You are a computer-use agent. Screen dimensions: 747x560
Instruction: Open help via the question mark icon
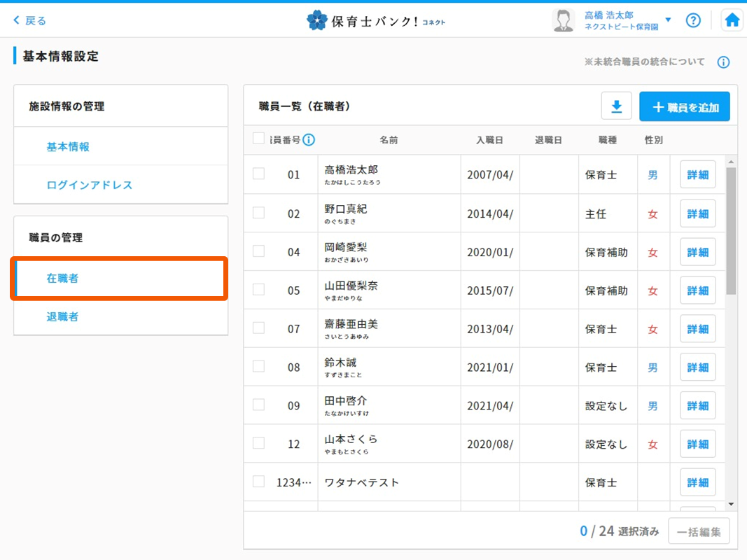pos(693,20)
